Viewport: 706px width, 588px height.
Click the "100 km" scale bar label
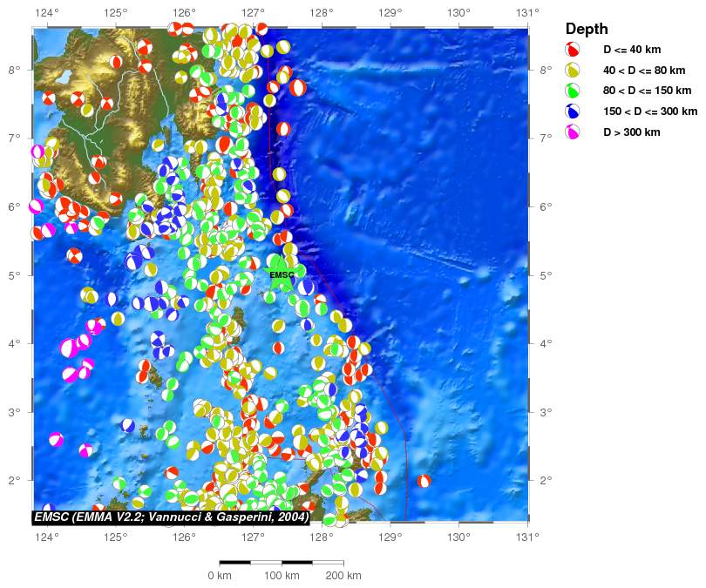point(281,576)
